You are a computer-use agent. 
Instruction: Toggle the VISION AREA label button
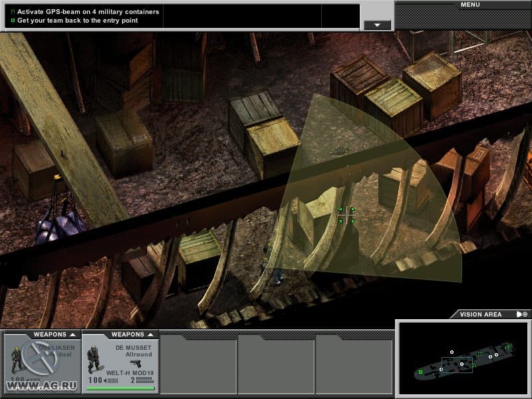tap(480, 315)
